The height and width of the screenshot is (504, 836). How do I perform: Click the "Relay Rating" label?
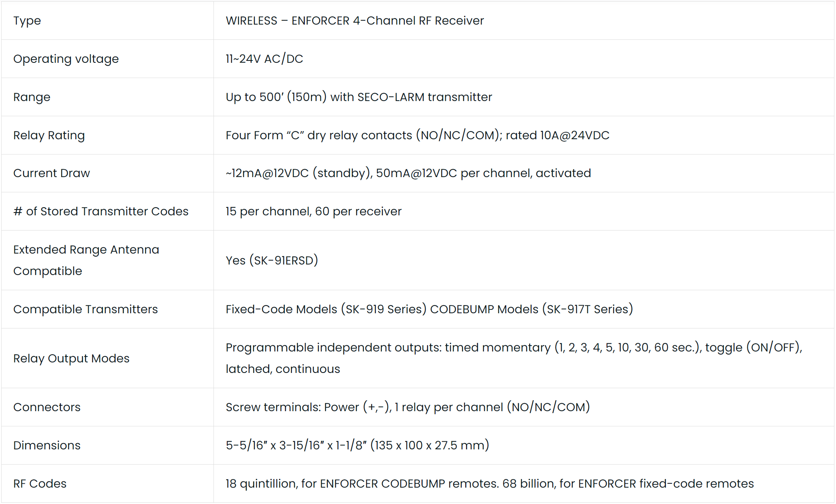pyautogui.click(x=49, y=135)
